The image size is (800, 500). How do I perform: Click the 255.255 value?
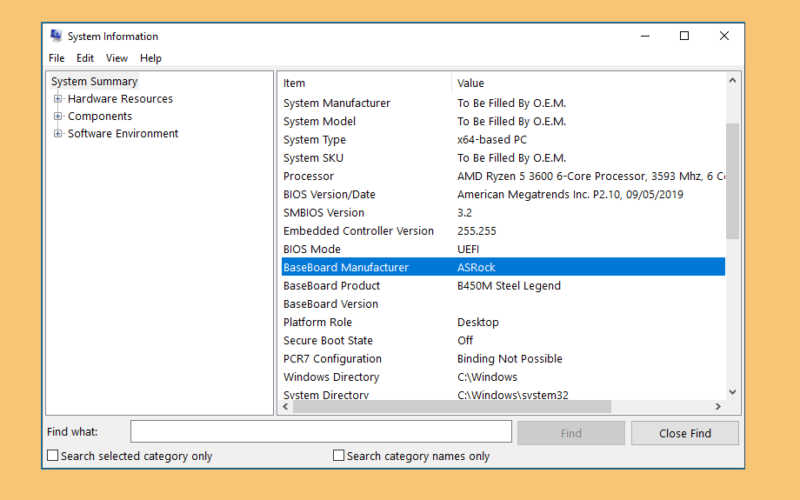(477, 231)
